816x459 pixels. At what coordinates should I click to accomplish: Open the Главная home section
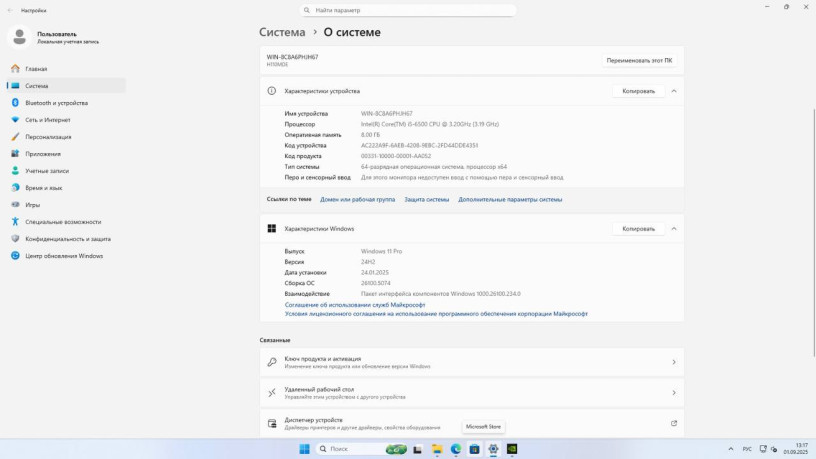tap(36, 69)
